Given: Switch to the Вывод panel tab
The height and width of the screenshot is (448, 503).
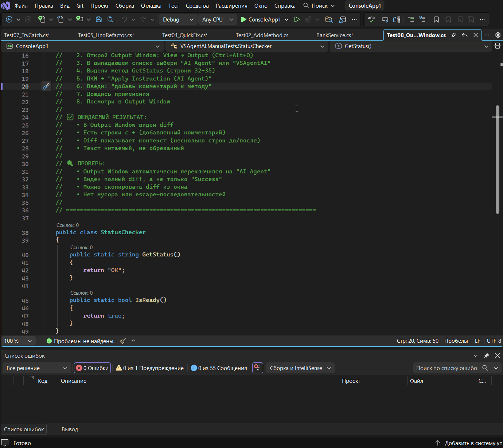Looking at the screenshot, I should pyautogui.click(x=70, y=429).
